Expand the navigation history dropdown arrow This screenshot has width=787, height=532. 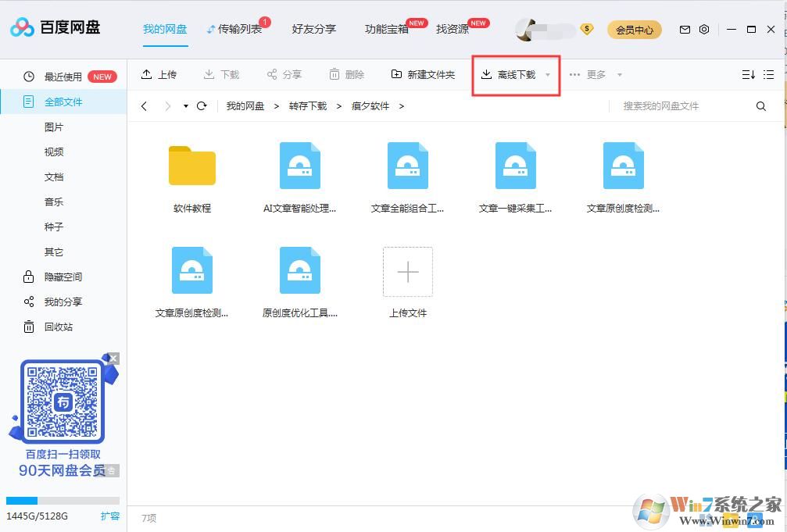tap(184, 105)
